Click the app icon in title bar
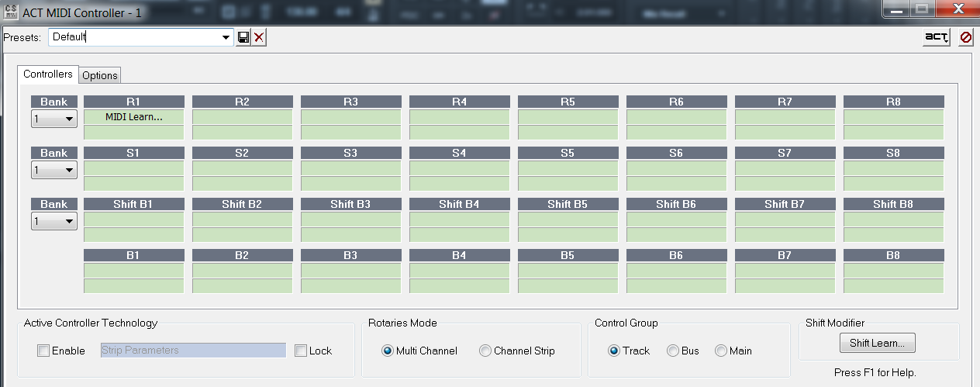The width and height of the screenshot is (980, 387). 11,13
